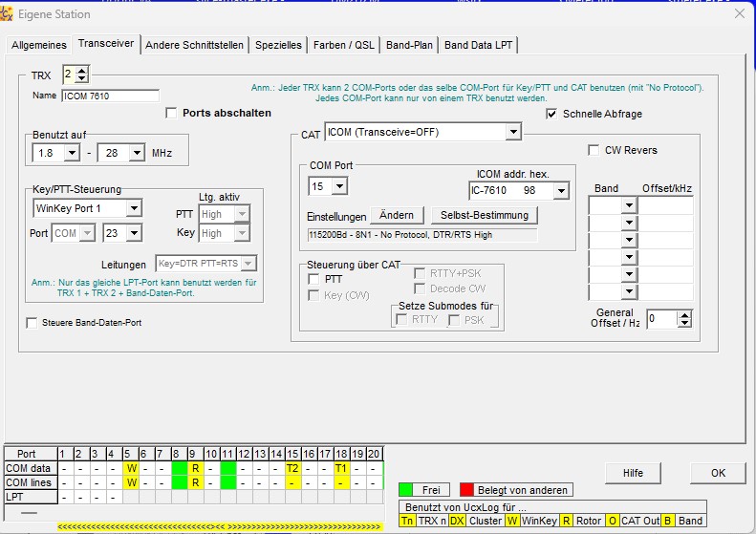This screenshot has width=756, height=534.
Task: Open the Band-Plan tab
Action: tap(410, 45)
